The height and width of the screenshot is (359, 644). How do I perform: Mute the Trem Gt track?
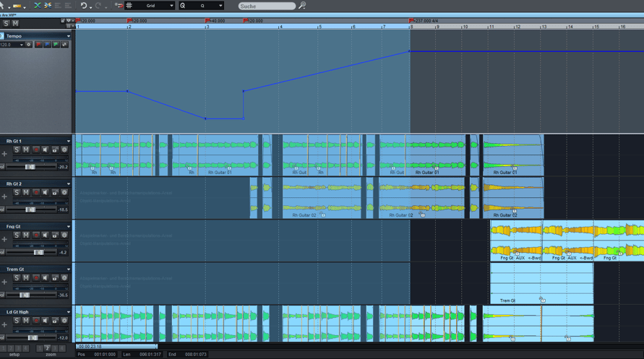point(26,278)
